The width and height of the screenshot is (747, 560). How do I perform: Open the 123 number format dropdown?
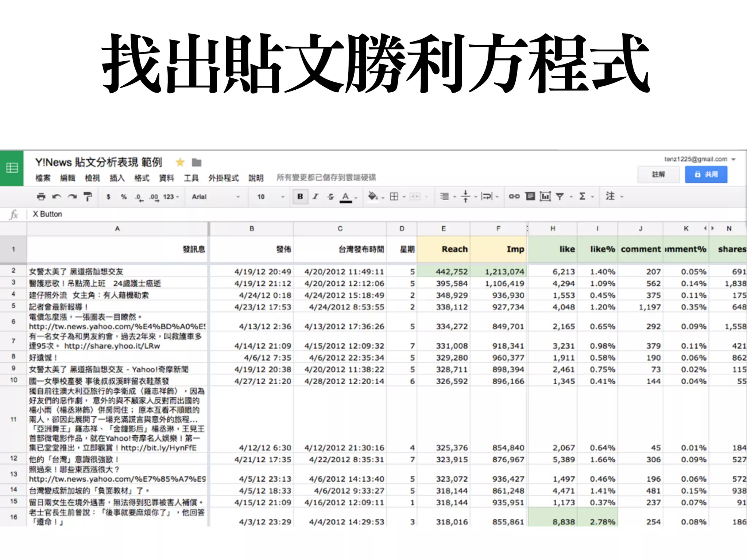coord(171,197)
